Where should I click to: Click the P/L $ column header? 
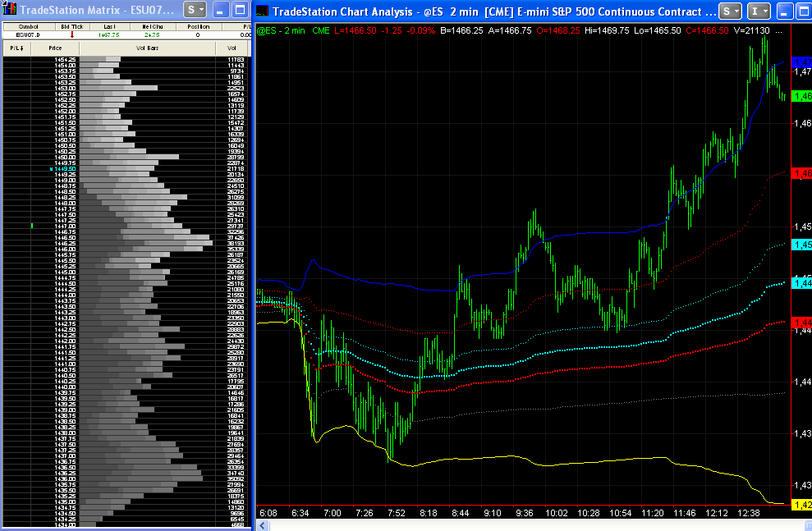coord(16,48)
